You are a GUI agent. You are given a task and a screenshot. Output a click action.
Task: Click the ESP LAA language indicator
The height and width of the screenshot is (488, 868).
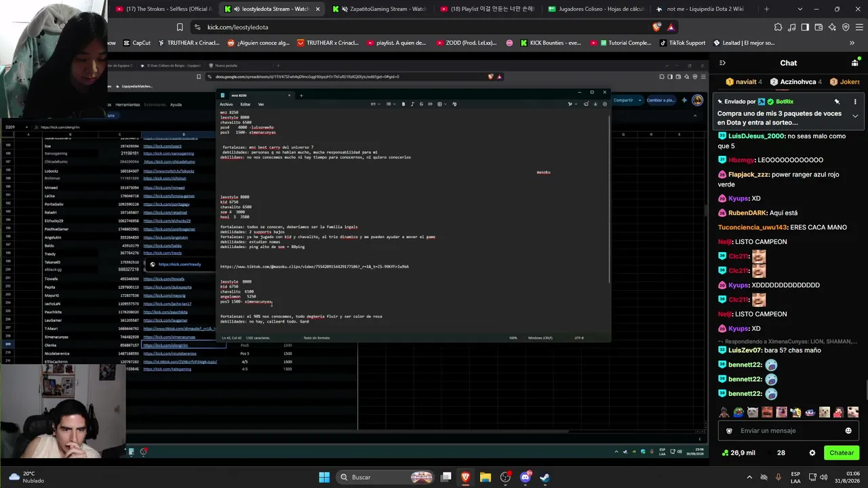pos(795,477)
